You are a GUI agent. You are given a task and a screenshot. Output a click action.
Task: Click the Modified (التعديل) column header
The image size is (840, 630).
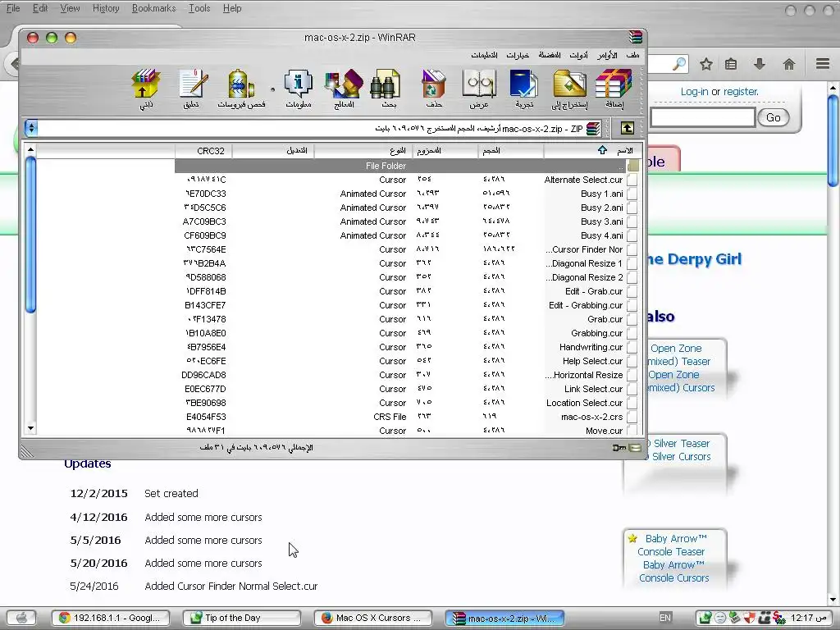click(273, 151)
